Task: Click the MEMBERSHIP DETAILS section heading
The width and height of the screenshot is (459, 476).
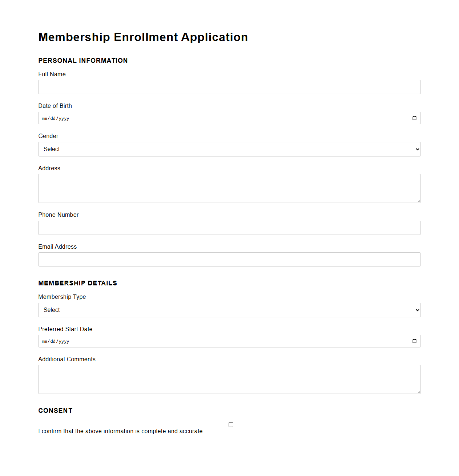Action: pos(77,283)
